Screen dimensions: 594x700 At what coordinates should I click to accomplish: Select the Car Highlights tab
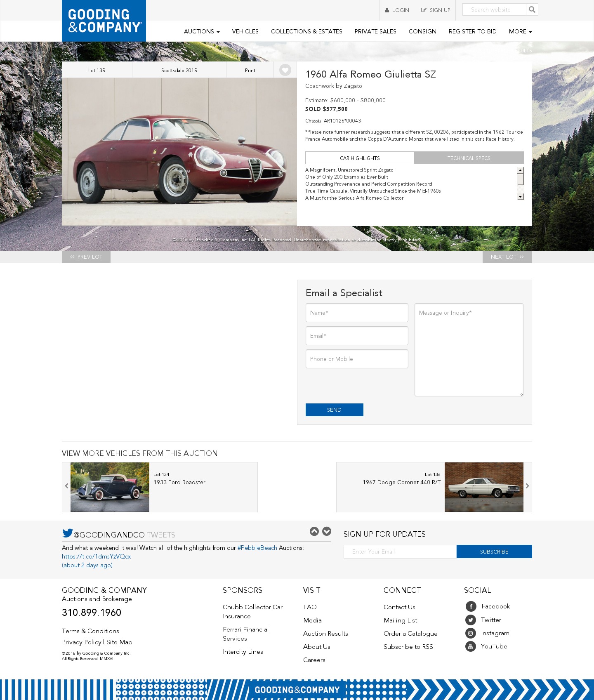360,158
